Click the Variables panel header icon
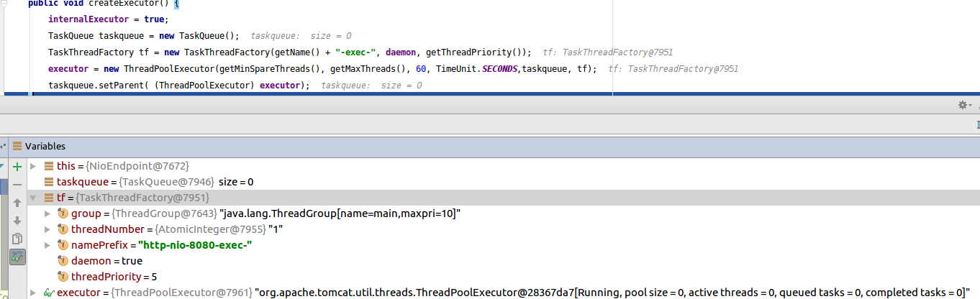The height and width of the screenshot is (299, 980). [x=17, y=146]
